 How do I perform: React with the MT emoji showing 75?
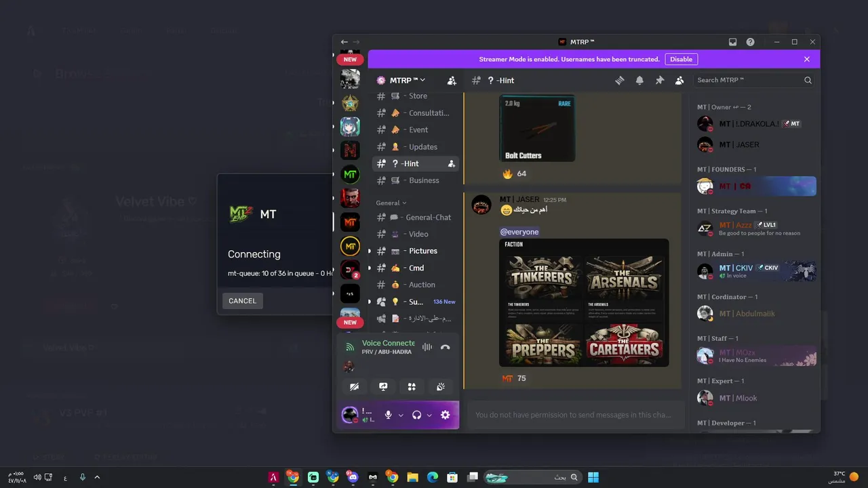click(514, 378)
